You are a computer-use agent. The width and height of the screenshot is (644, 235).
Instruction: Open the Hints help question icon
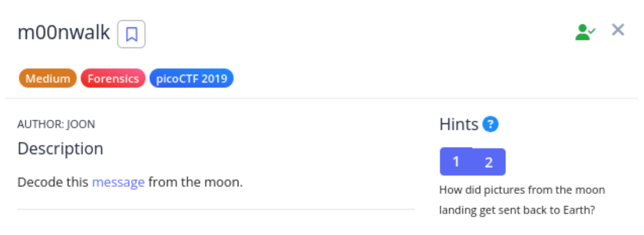click(x=490, y=125)
